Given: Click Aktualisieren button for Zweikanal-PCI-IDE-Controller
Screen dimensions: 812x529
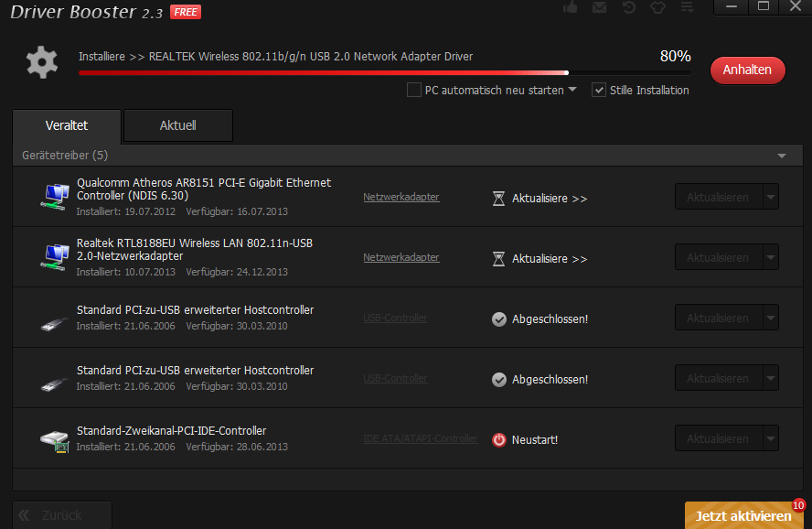Looking at the screenshot, I should (x=718, y=438).
